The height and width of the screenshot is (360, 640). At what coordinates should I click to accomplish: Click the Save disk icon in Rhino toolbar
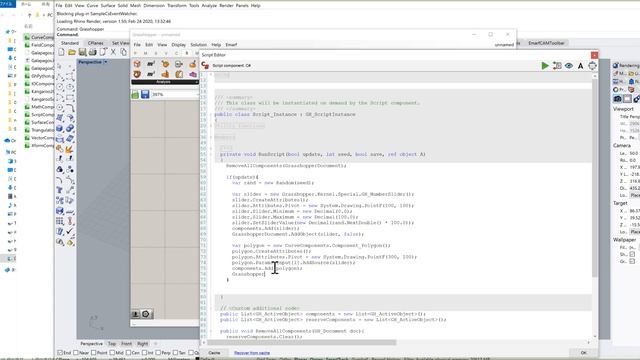82,52
